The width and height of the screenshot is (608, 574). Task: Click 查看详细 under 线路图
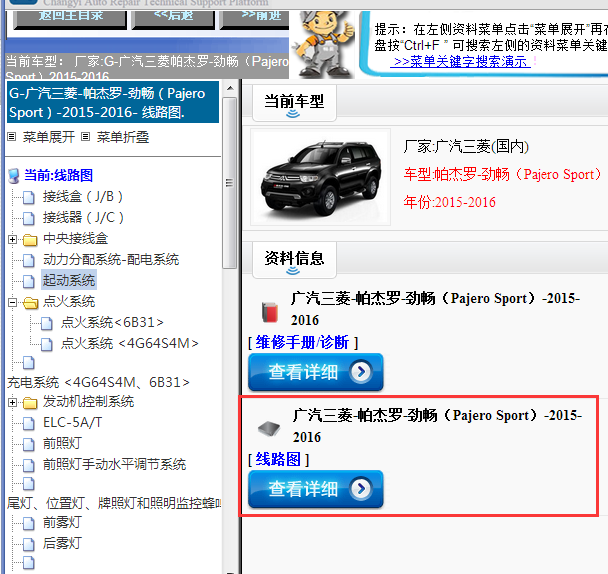(316, 489)
